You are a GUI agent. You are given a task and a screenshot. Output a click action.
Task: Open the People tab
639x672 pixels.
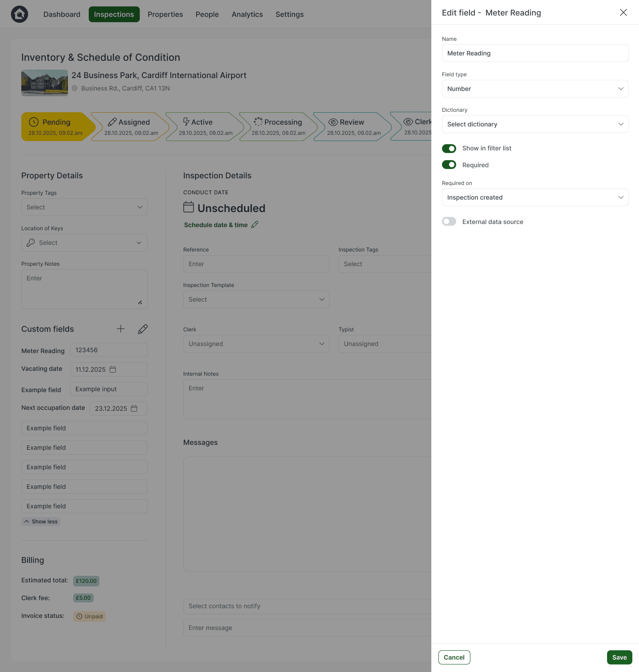pos(207,14)
